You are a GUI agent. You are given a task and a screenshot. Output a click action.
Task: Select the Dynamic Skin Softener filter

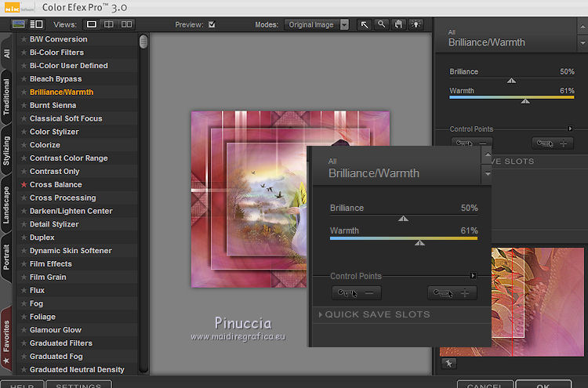(71, 250)
